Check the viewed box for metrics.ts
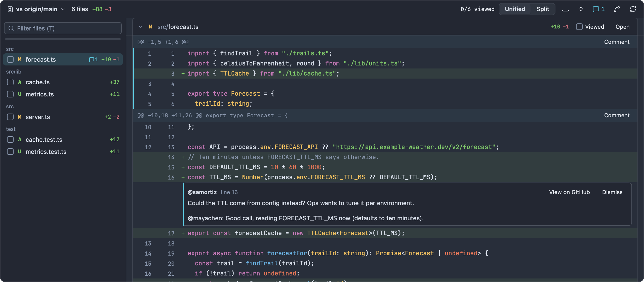Viewport: 644px width, 282px height. [10, 94]
